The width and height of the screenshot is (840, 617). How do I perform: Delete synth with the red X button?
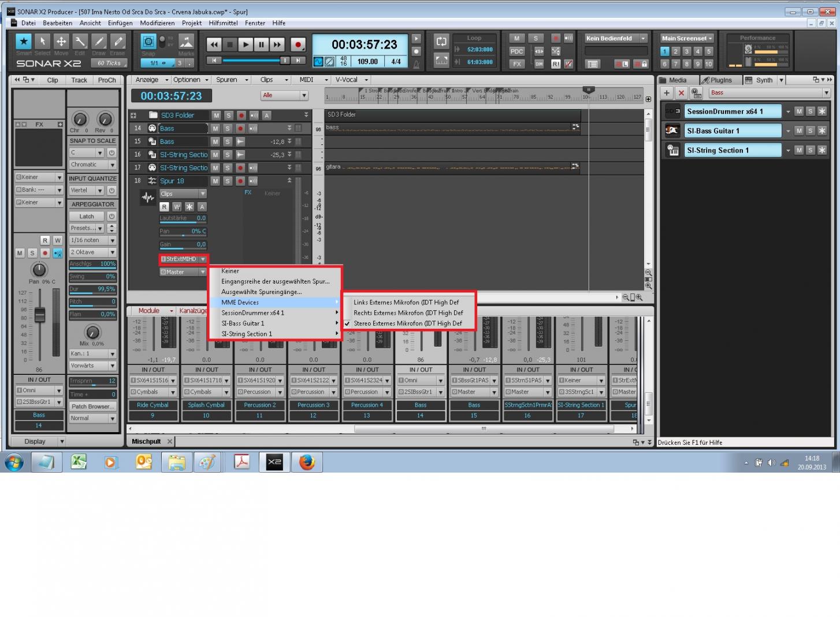pyautogui.click(x=681, y=93)
